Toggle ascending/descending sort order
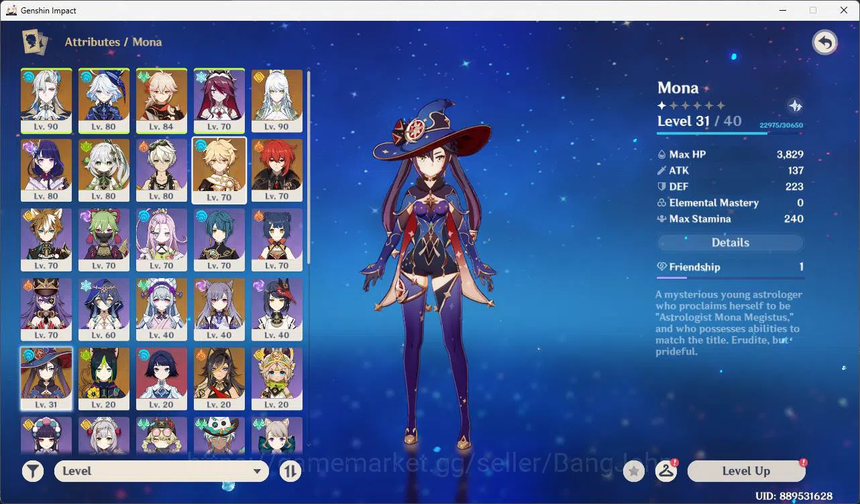 290,471
